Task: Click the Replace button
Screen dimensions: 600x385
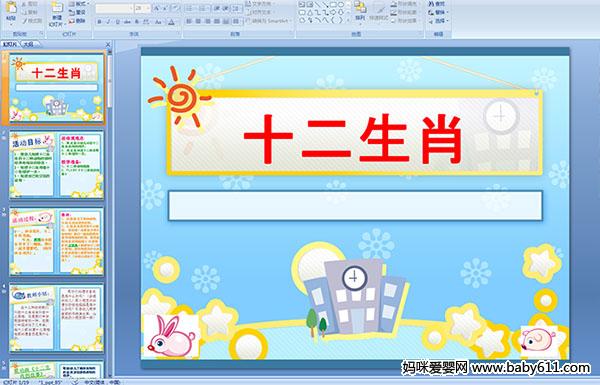Action: (x=437, y=12)
